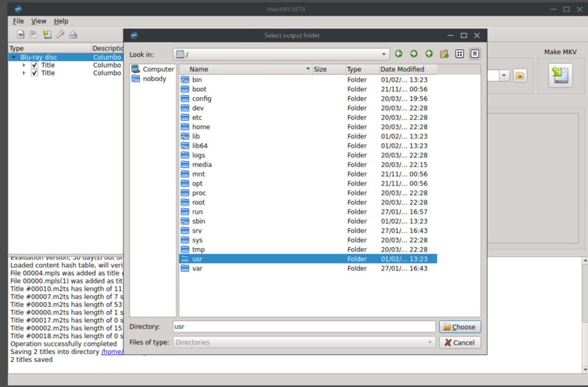The height and width of the screenshot is (387, 588).
Task: Click the log panel vertical scrollbar
Action: tap(585, 315)
